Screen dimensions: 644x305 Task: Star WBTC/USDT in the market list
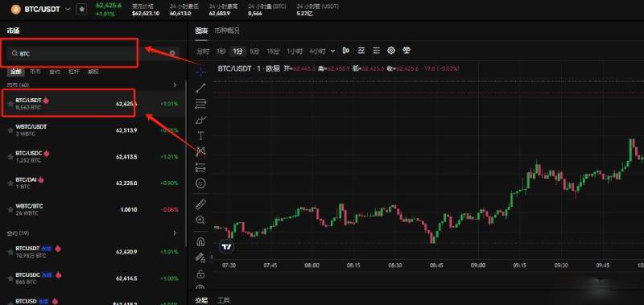(x=10, y=130)
